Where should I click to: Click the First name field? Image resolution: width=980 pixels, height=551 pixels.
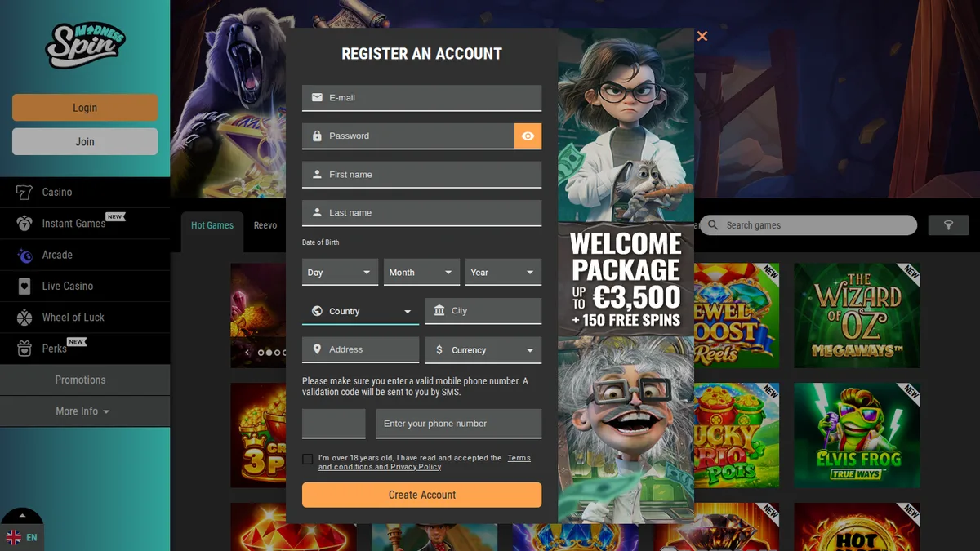coord(421,175)
